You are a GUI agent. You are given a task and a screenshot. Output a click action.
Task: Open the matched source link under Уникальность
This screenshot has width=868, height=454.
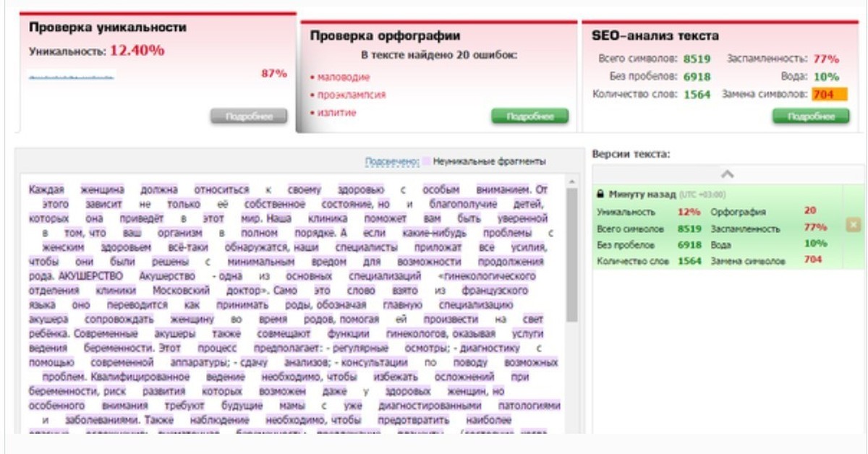tap(72, 74)
